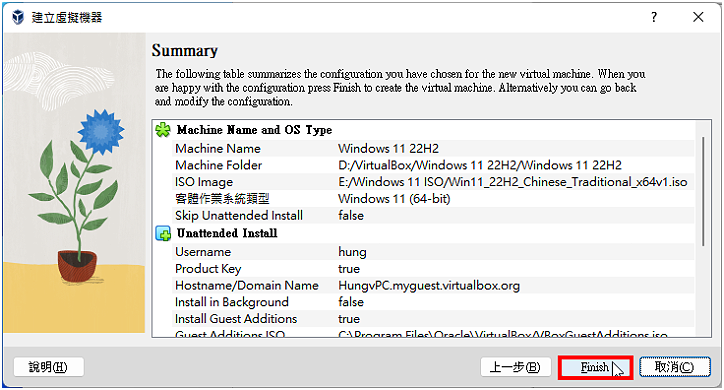The image size is (724, 390).
Task: Select the value Windows 11 22H2
Action: [388, 149]
